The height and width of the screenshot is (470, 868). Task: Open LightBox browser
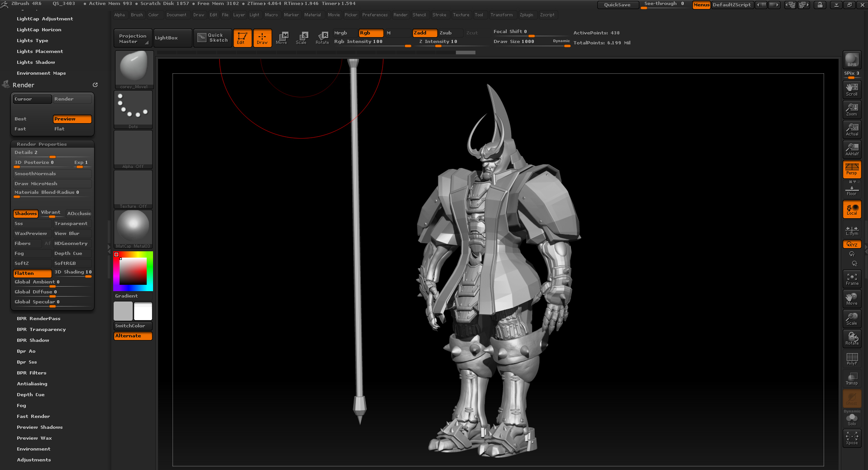click(173, 38)
